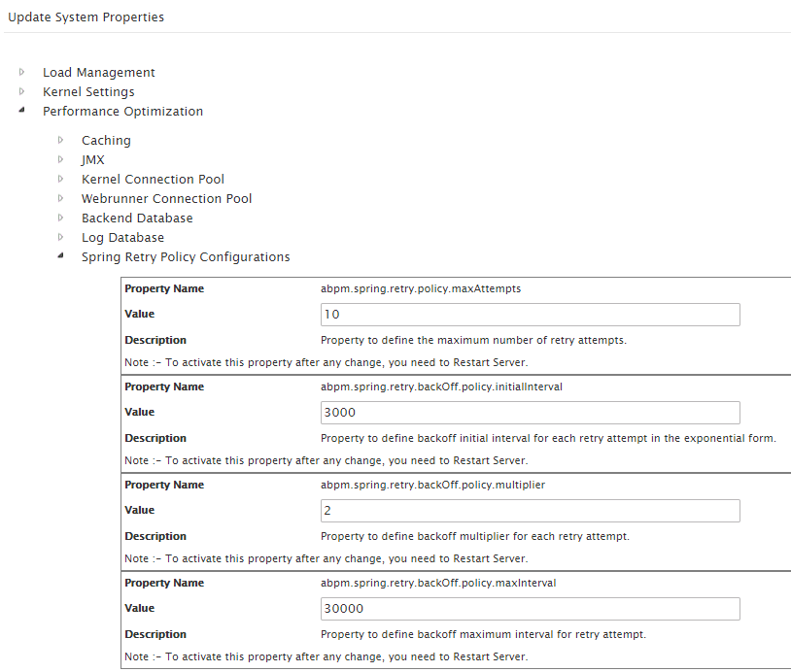Expand the JMX node arrow
Screen dimensions: 791x672
(x=60, y=160)
